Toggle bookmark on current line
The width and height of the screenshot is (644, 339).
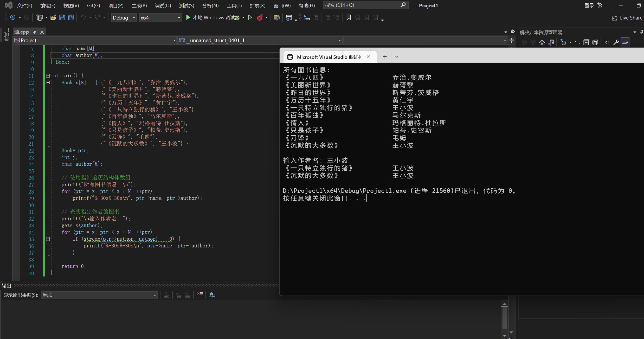349,18
